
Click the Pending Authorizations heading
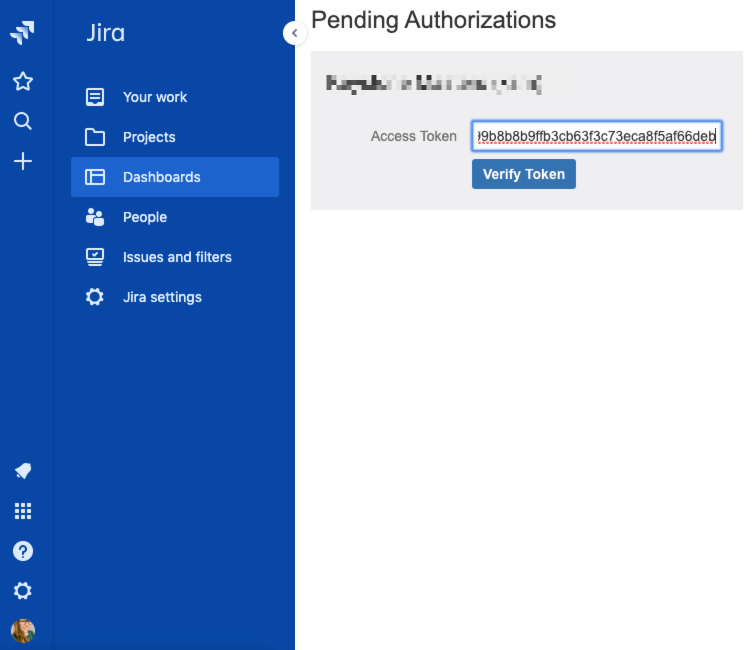click(x=433, y=21)
